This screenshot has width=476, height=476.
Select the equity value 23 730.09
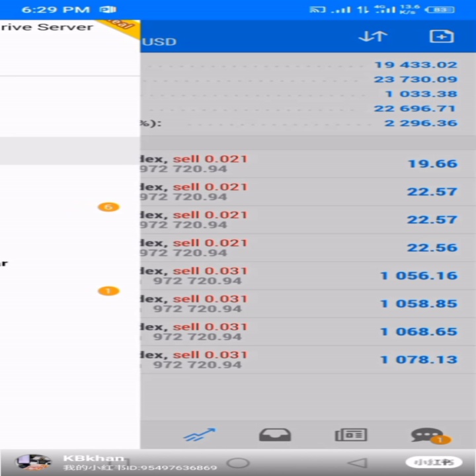click(x=416, y=79)
